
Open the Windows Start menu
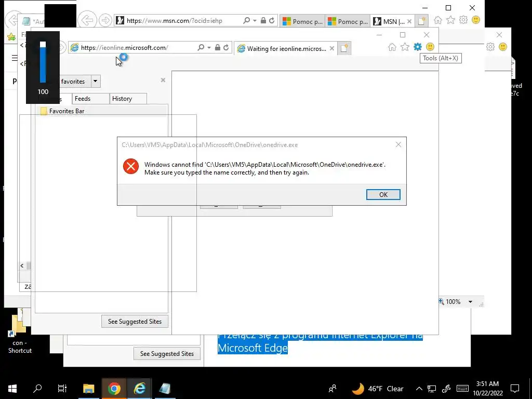pos(12,389)
